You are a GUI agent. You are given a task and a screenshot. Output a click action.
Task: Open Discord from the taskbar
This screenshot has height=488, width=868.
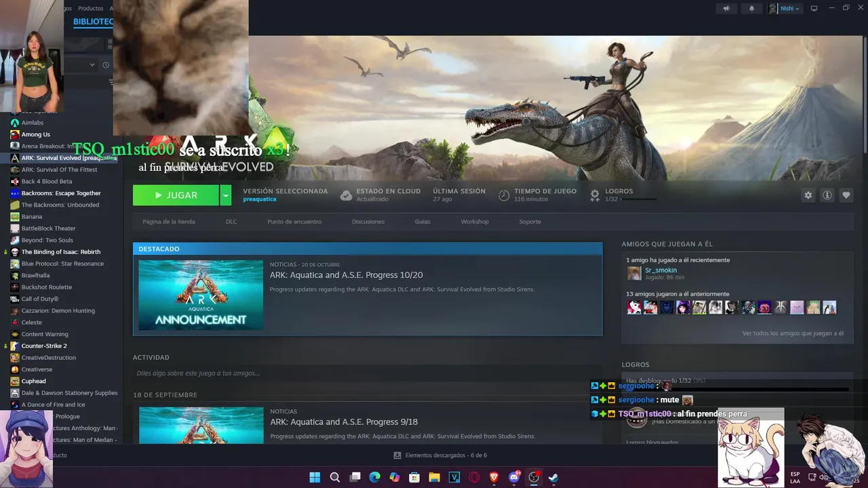[514, 477]
